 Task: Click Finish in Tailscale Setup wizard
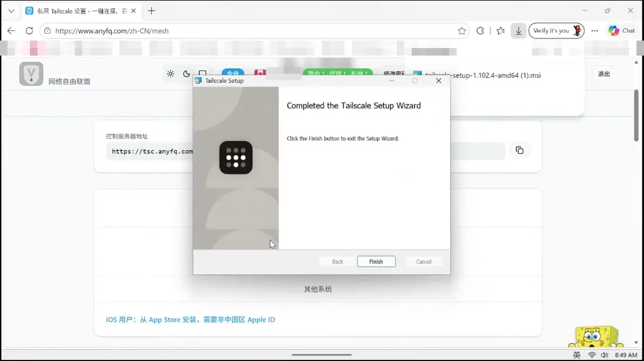click(x=376, y=261)
